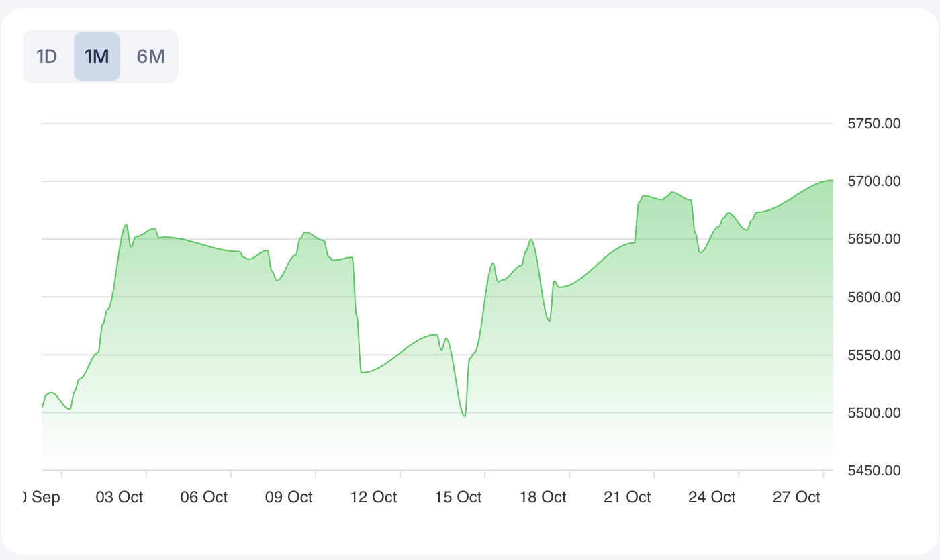
Task: Switch chart to the 6M range
Action: click(x=150, y=56)
